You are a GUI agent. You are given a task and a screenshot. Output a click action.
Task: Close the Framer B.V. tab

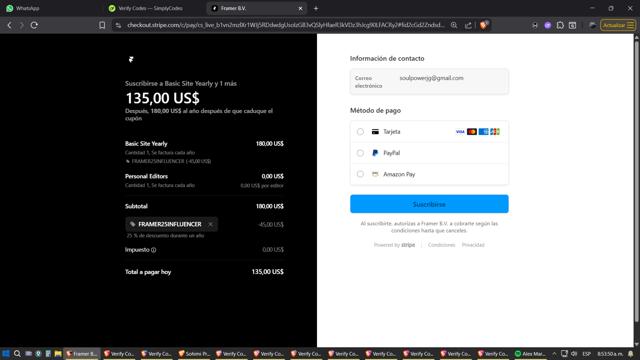tap(300, 8)
